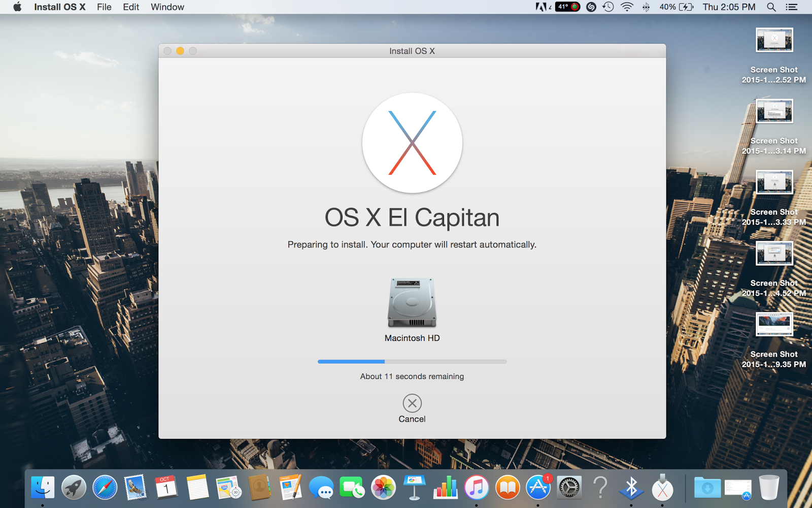812x508 pixels.
Task: Click the install progress bar
Action: pyautogui.click(x=412, y=362)
